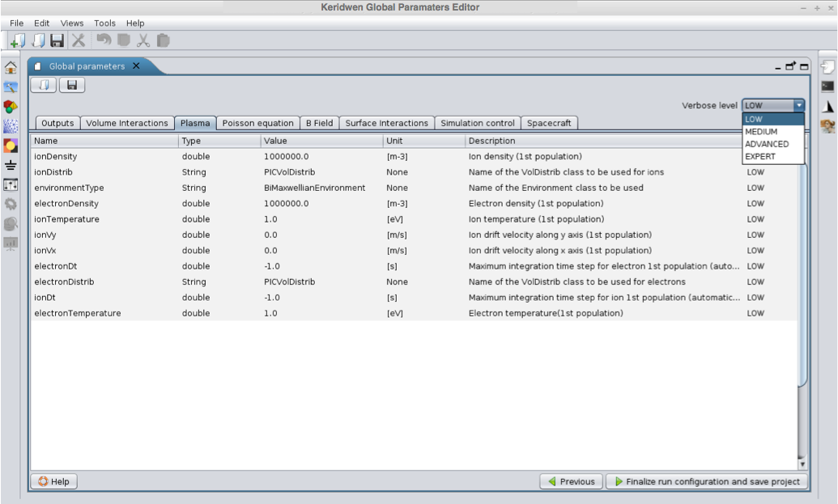Select MEDIUM in the verbose level list
Viewport: 838px width, 504px height.
(761, 132)
